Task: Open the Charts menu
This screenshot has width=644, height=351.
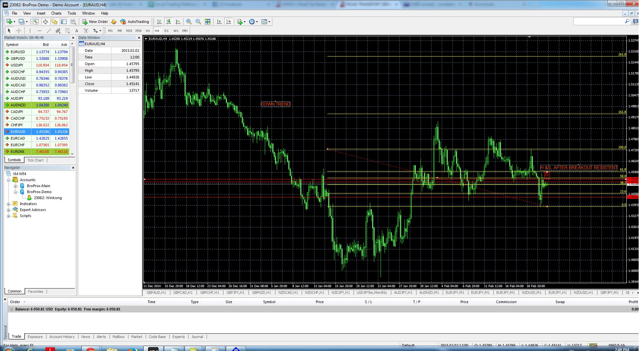Action: (56, 13)
